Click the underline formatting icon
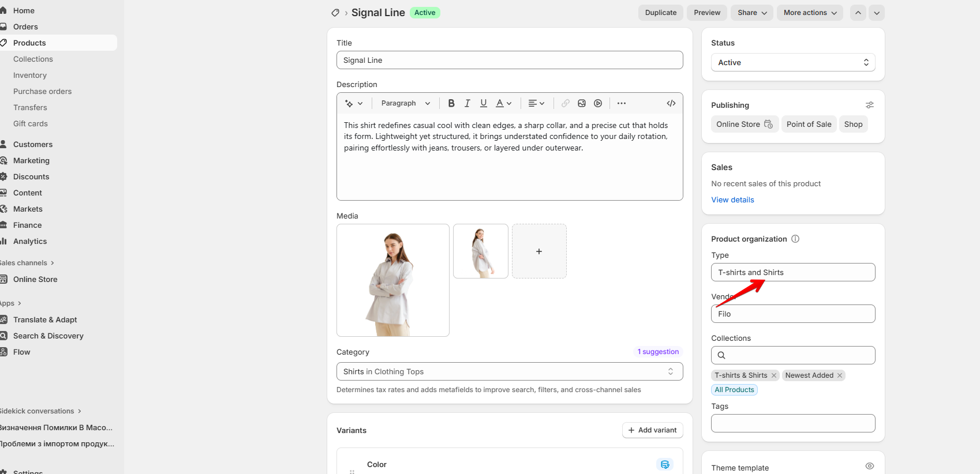 click(x=484, y=103)
